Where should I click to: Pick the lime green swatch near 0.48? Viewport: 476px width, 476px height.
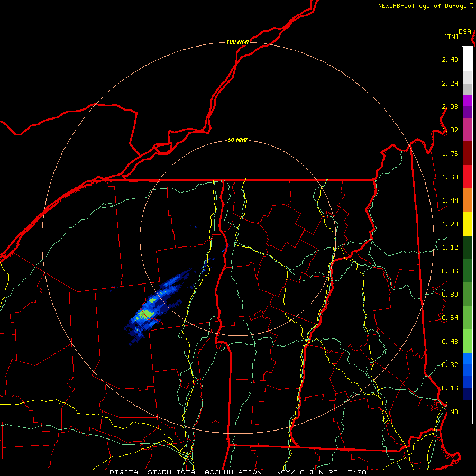pyautogui.click(x=467, y=341)
